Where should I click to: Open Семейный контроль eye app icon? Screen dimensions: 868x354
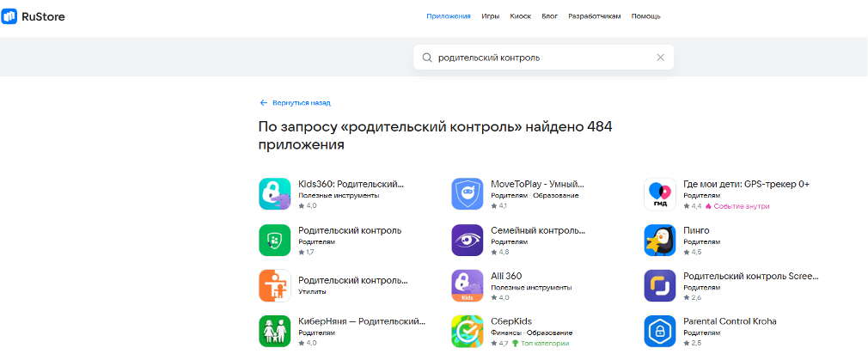[x=468, y=240]
